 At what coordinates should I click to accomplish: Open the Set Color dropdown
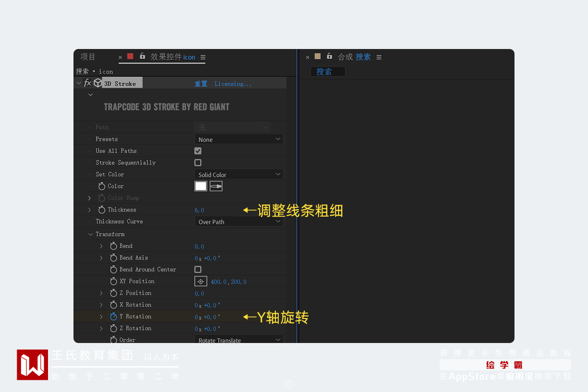point(239,174)
